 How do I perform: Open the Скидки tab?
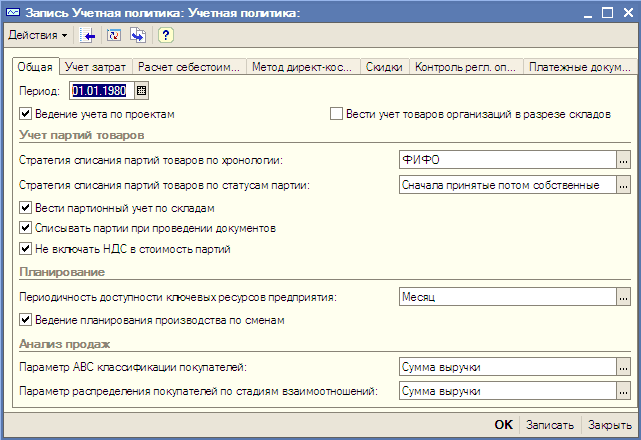(384, 67)
